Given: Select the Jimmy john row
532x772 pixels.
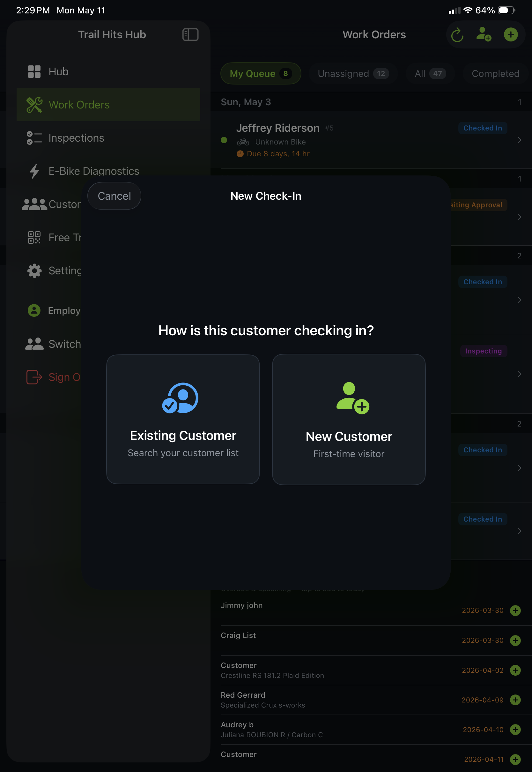Looking at the screenshot, I should (x=371, y=610).
